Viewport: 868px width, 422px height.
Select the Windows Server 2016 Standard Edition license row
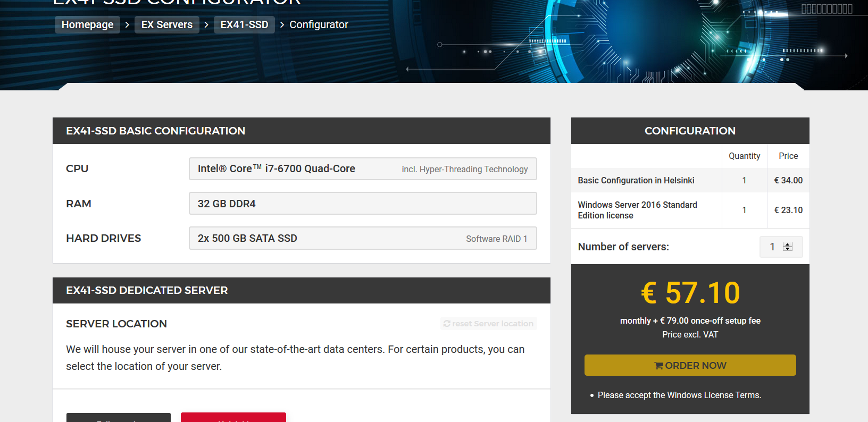coord(690,210)
